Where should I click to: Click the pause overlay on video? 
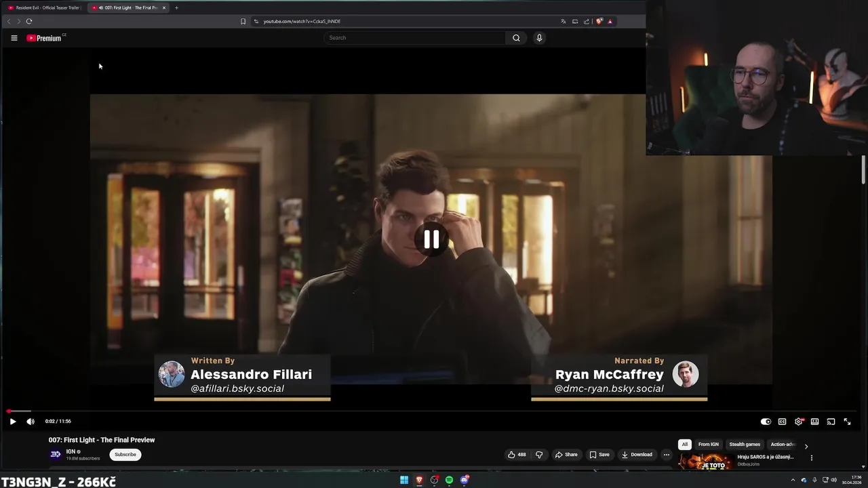point(431,239)
